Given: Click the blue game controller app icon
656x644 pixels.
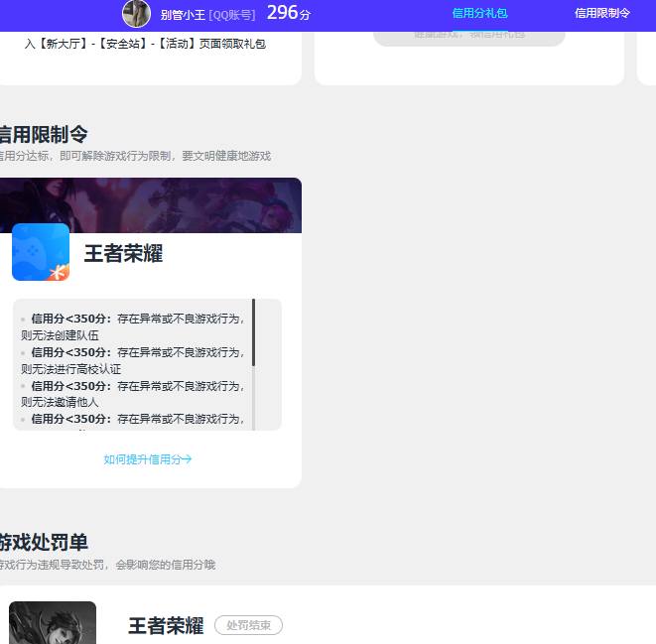Looking at the screenshot, I should point(41,252).
